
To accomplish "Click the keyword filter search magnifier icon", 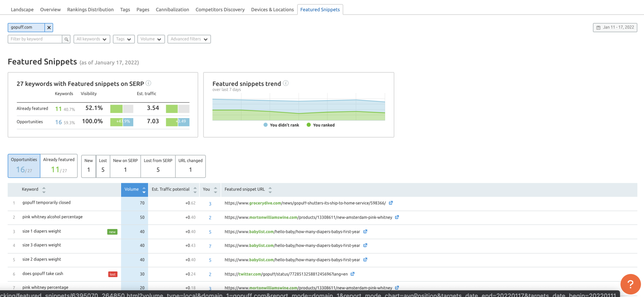I will (x=66, y=39).
